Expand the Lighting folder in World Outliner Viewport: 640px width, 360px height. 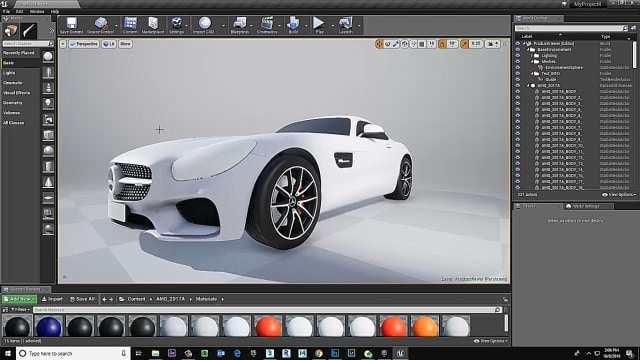coord(531,56)
